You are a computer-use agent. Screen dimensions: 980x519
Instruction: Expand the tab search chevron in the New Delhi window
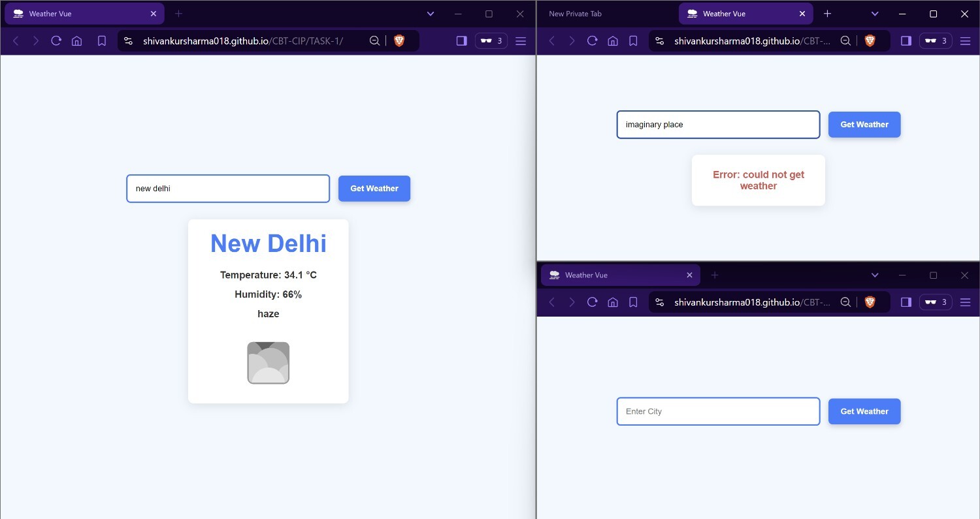click(x=431, y=14)
